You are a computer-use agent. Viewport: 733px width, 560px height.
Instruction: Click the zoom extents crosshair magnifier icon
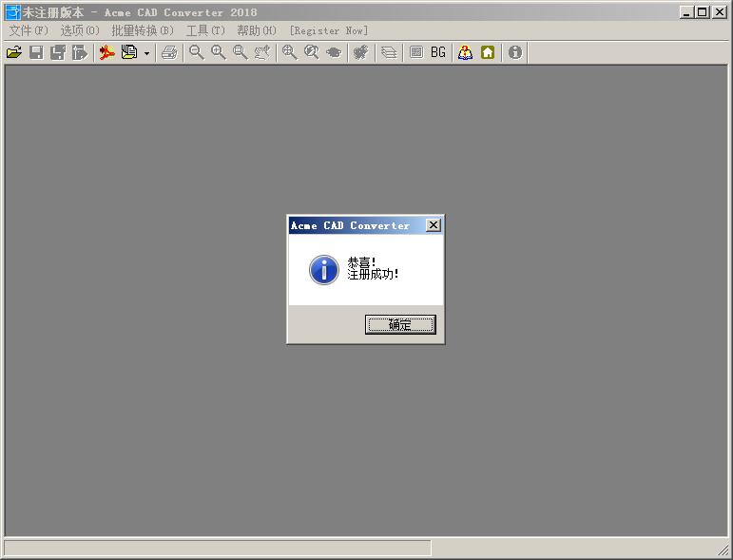289,52
